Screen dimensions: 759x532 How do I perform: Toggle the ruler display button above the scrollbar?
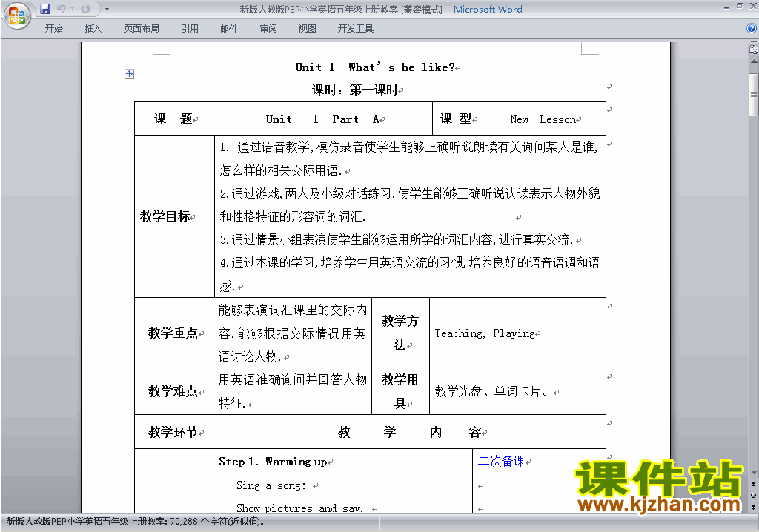[753, 49]
